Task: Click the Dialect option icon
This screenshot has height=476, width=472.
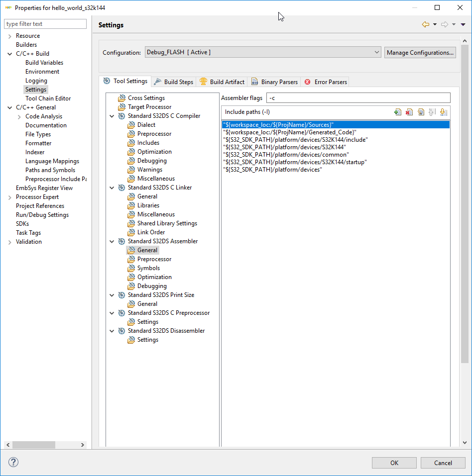Action: (131, 125)
